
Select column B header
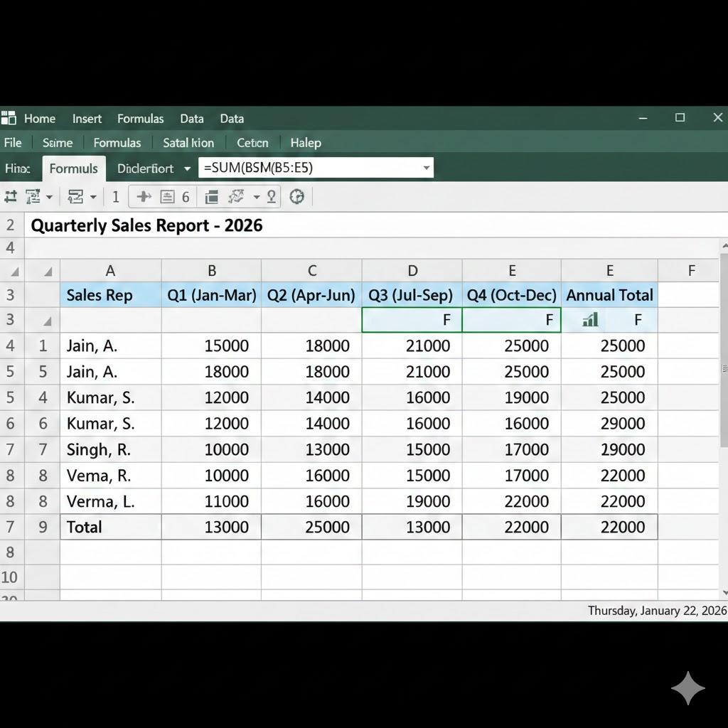click(211, 271)
